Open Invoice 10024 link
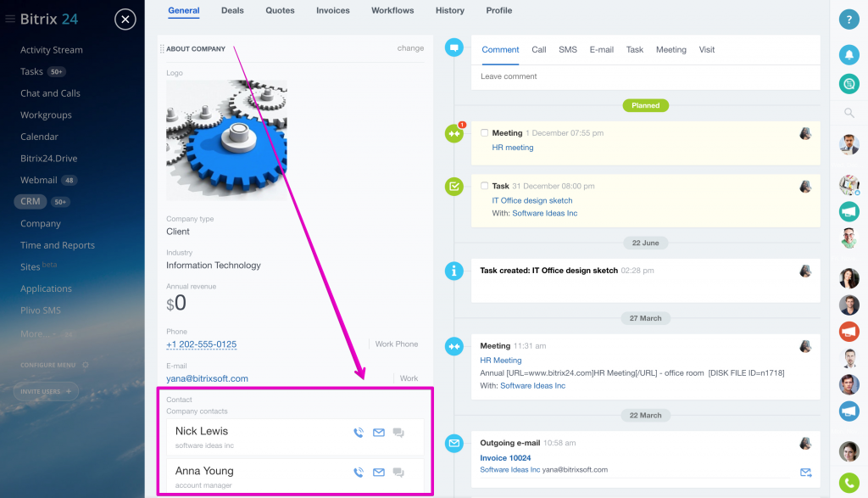Image resolution: width=868 pixels, height=498 pixels. [505, 457]
